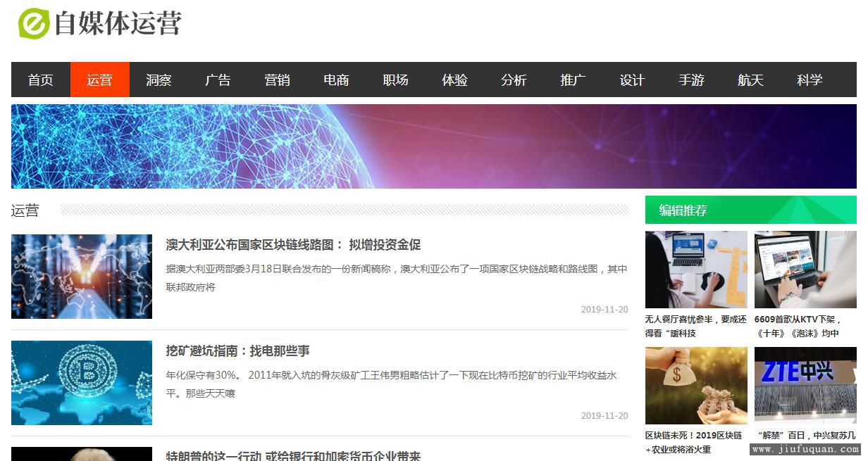Open the 科学 nav item
Viewport: 868px width, 461px height.
click(x=810, y=80)
